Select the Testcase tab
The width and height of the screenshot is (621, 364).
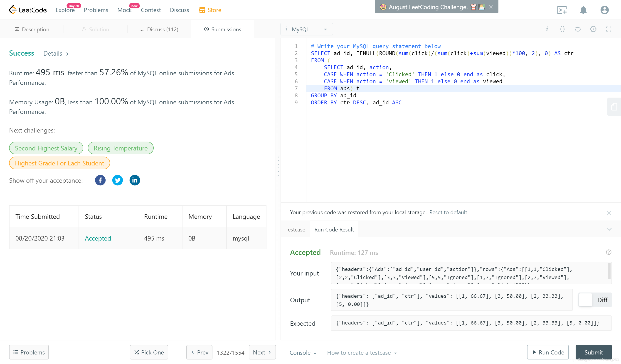coord(295,229)
